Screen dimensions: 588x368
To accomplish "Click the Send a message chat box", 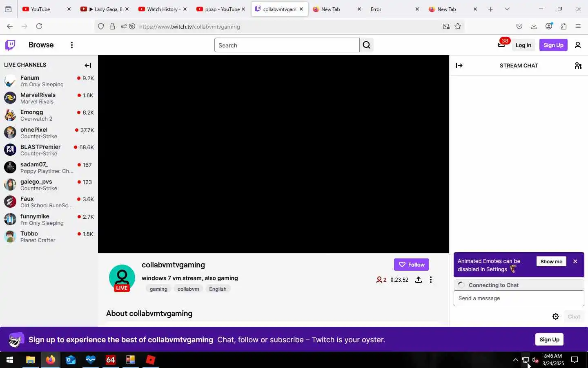I will tap(519, 298).
